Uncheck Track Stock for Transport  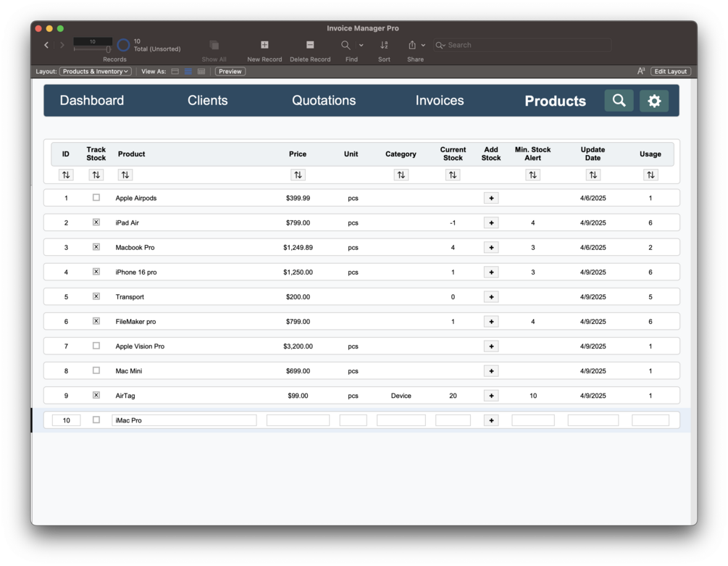coord(96,296)
